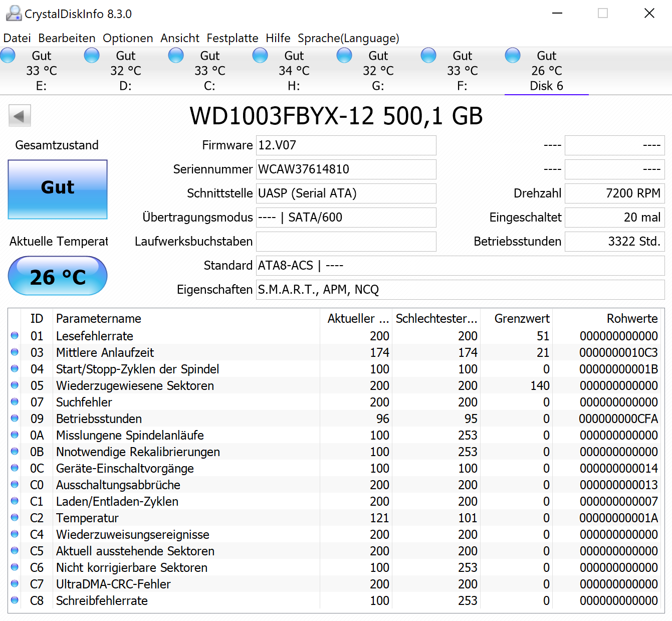This screenshot has height=621, width=672.
Task: Click status dot of Misslungene Spindelanläufe row
Action: coord(15,435)
